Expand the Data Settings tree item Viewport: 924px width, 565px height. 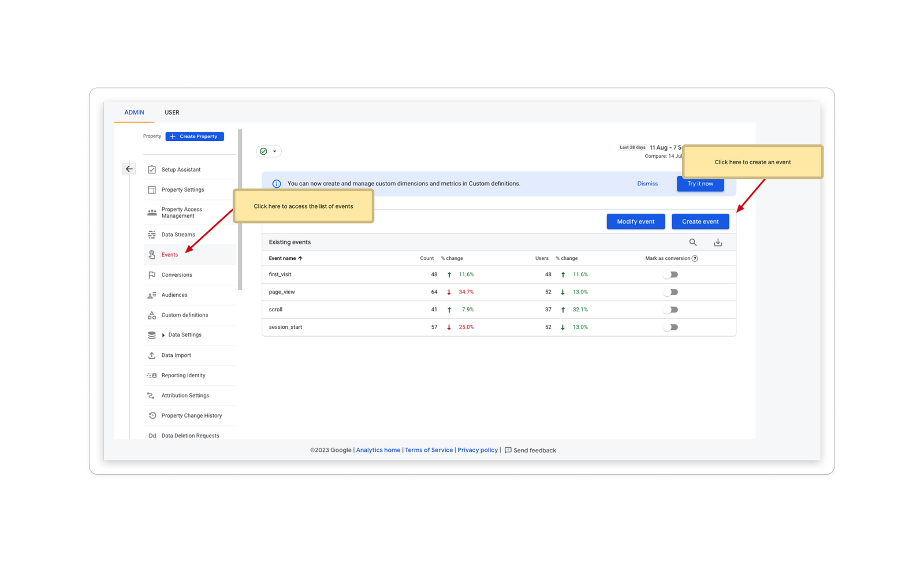163,335
